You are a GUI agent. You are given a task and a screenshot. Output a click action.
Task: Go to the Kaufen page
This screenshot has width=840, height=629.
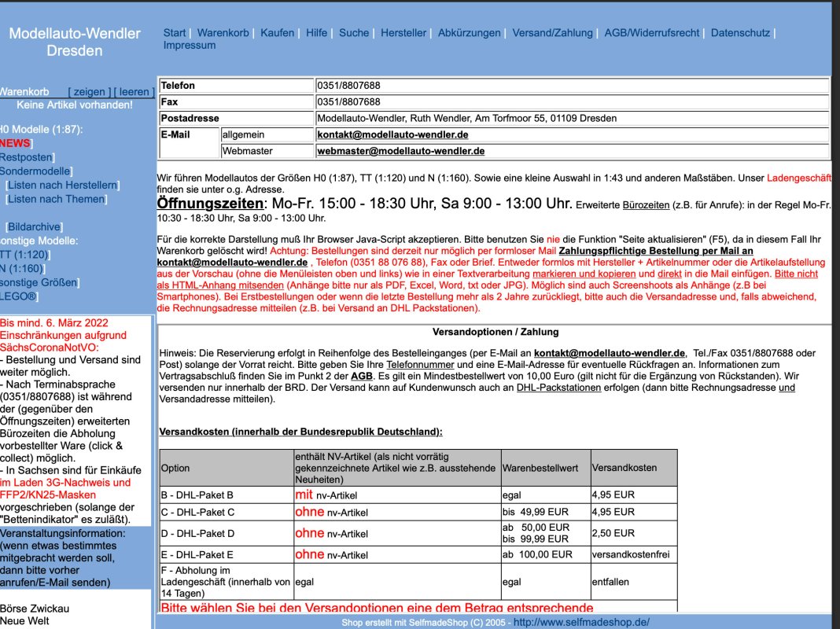[x=277, y=33]
